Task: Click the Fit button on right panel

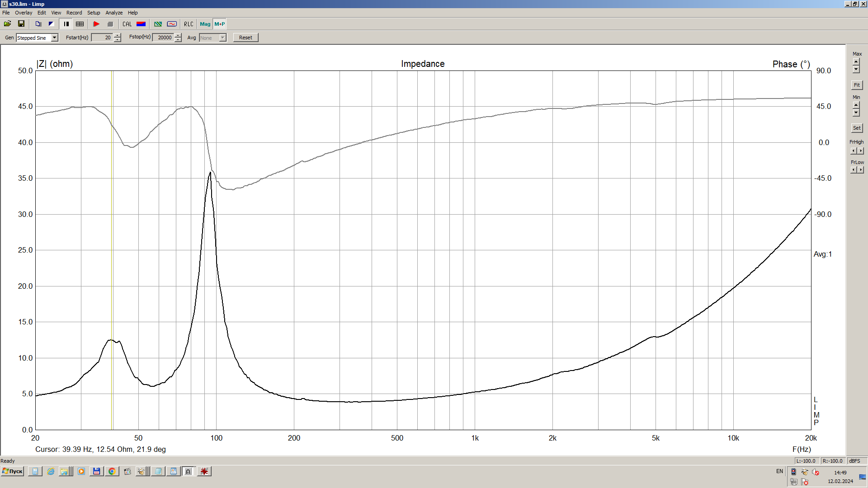Action: coord(857,85)
